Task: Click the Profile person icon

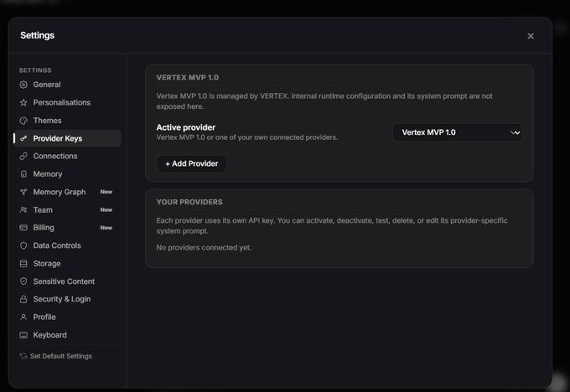Action: point(23,317)
